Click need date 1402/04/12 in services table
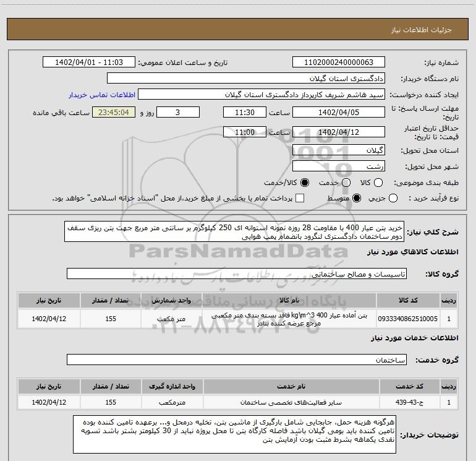The image size is (476, 461). 49,402
